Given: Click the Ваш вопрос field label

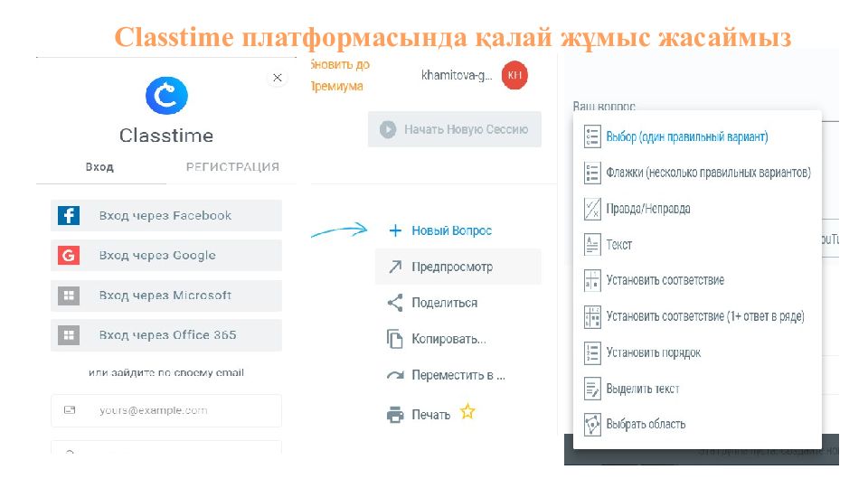Looking at the screenshot, I should pos(603,106).
